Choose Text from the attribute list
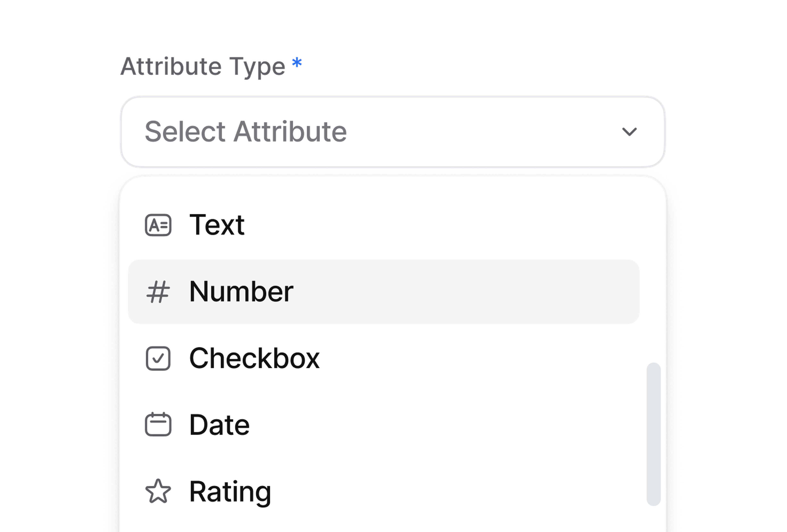787x532 pixels. [217, 225]
